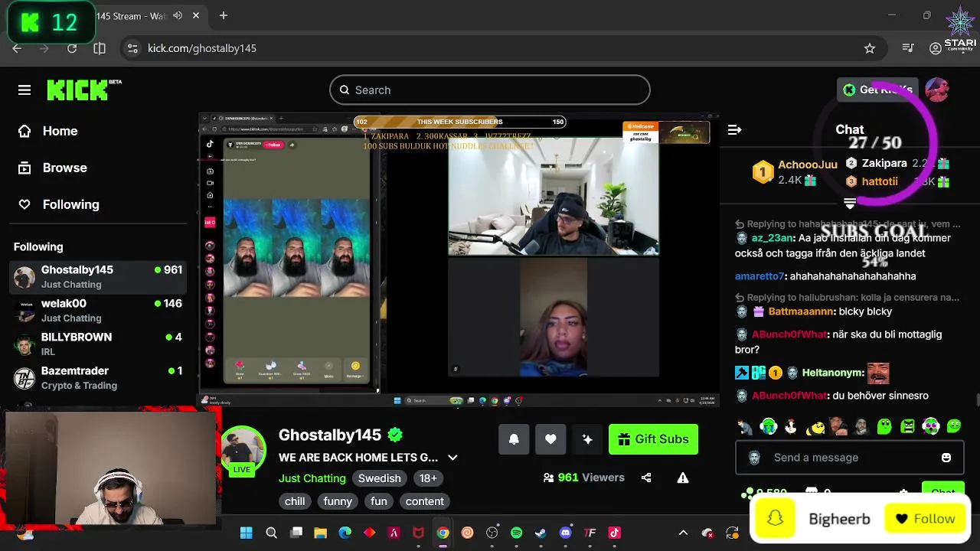The image size is (980, 551).
Task: Expand the chat leaderboard chevron
Action: (x=850, y=204)
